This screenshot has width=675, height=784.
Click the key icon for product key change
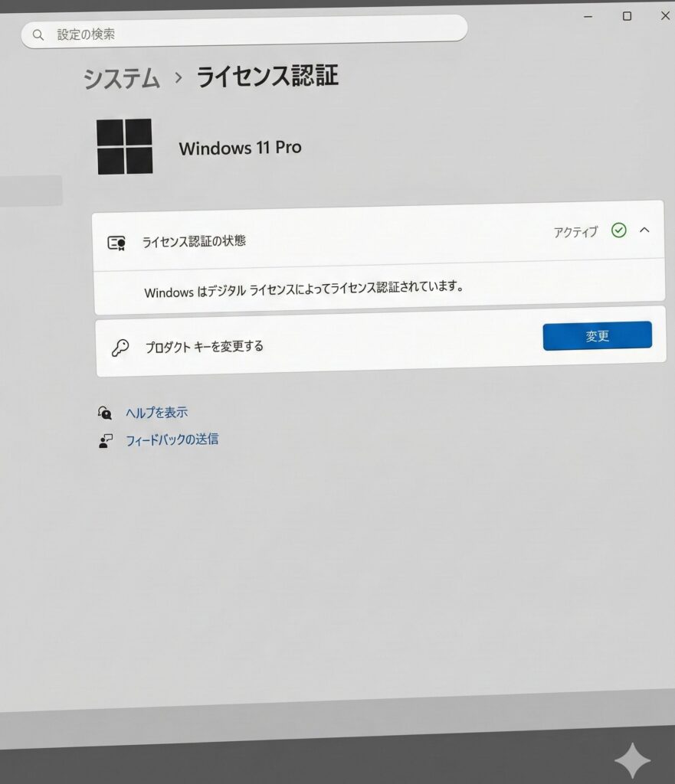coord(120,348)
